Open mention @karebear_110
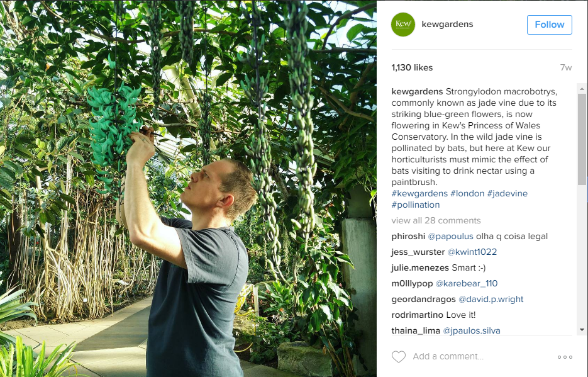 467,284
